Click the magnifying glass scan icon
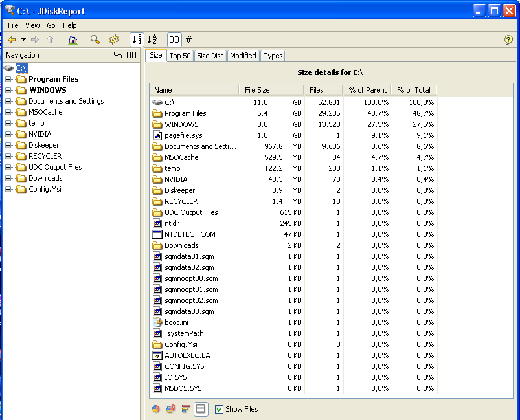This screenshot has width=520, height=420. click(95, 39)
